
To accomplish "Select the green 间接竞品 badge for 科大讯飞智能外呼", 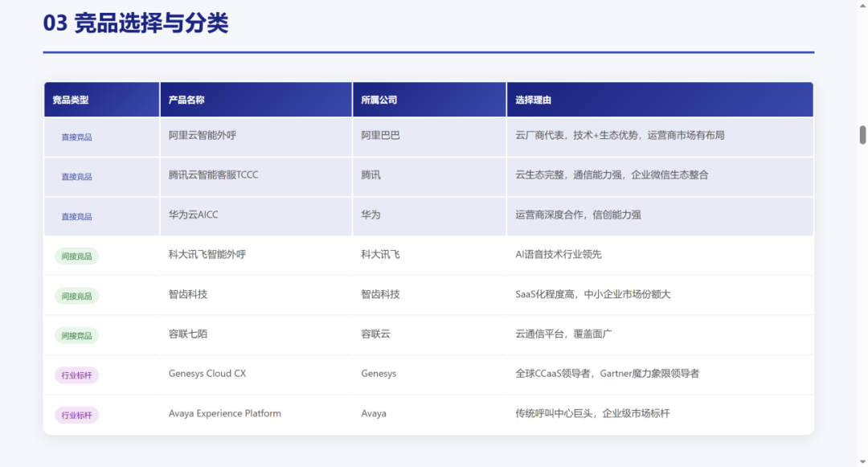I will (77, 256).
